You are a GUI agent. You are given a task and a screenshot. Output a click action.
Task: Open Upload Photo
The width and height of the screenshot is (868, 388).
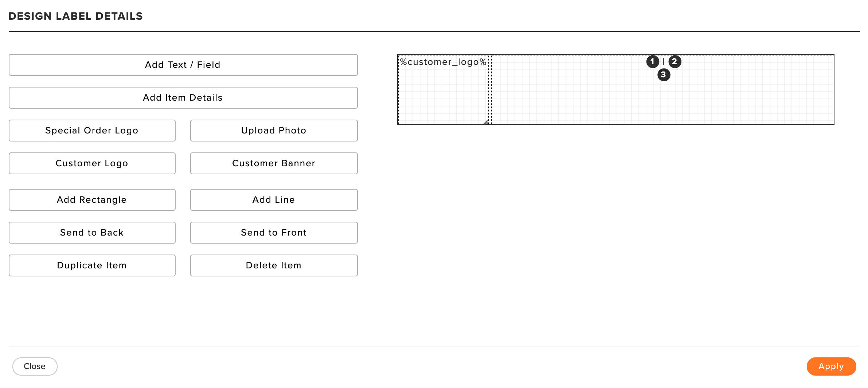[274, 131]
